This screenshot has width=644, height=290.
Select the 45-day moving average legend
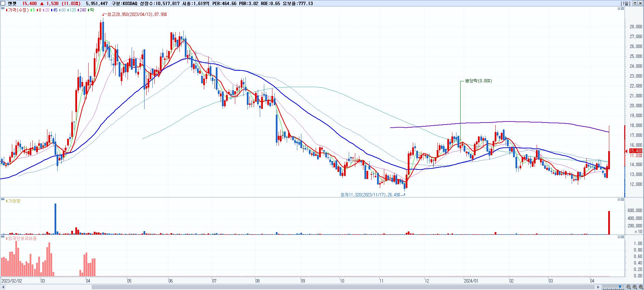click(x=54, y=10)
